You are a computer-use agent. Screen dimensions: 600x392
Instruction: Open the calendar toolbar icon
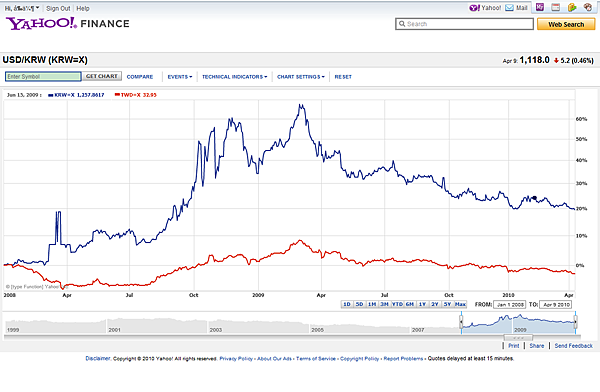pos(556,7)
